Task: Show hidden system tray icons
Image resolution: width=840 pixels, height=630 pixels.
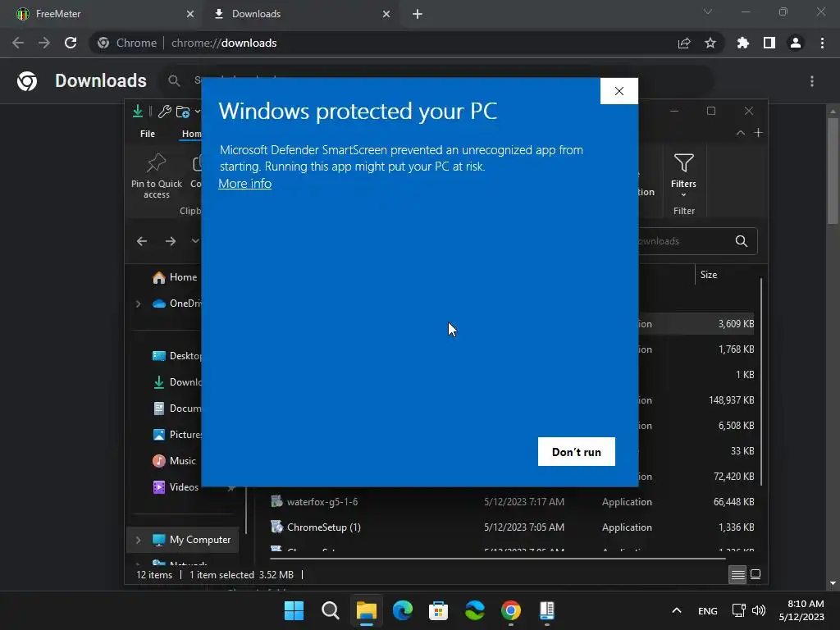Action: 677,610
